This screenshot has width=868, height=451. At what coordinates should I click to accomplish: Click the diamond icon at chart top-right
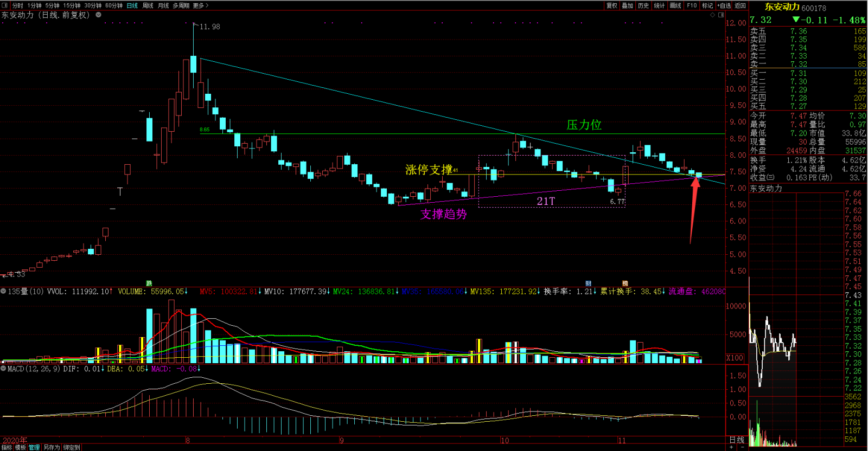coord(712,15)
